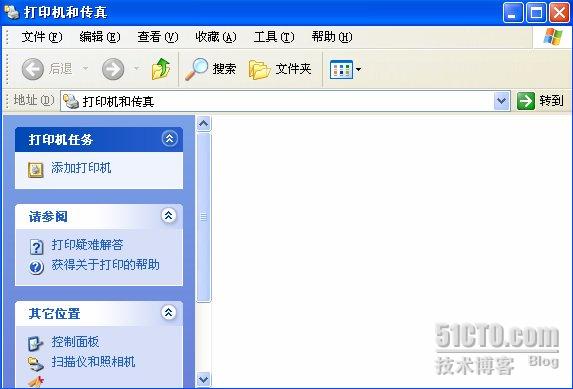Click the 转到 button label
The height and width of the screenshot is (389, 573).
click(x=551, y=101)
